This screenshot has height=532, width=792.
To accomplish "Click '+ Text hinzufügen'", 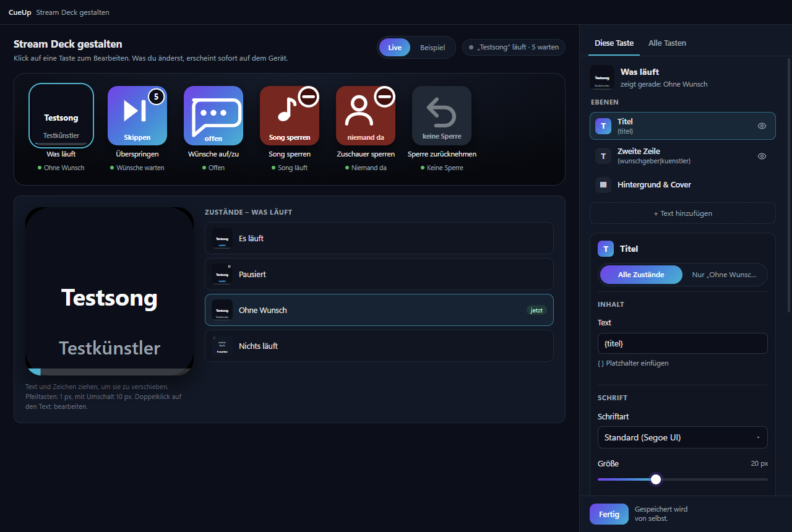I will [682, 213].
